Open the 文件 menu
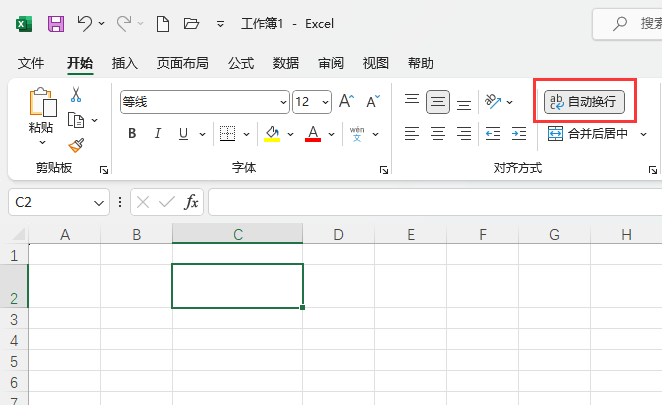Image resolution: width=662 pixels, height=405 pixels. (31, 63)
